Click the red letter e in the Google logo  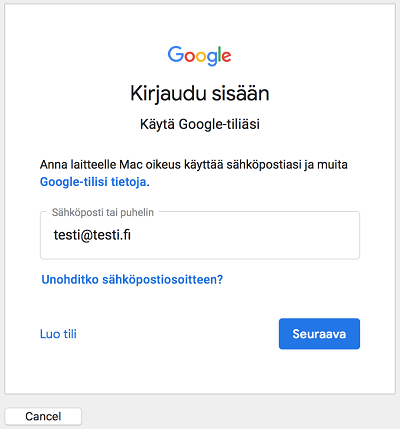226,56
